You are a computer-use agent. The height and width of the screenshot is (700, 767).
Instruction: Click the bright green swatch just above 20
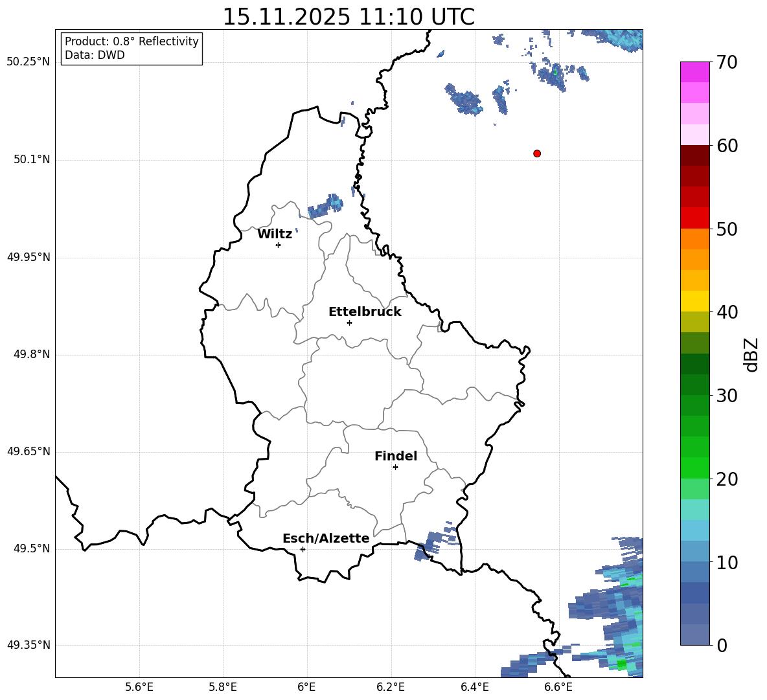pos(694,468)
